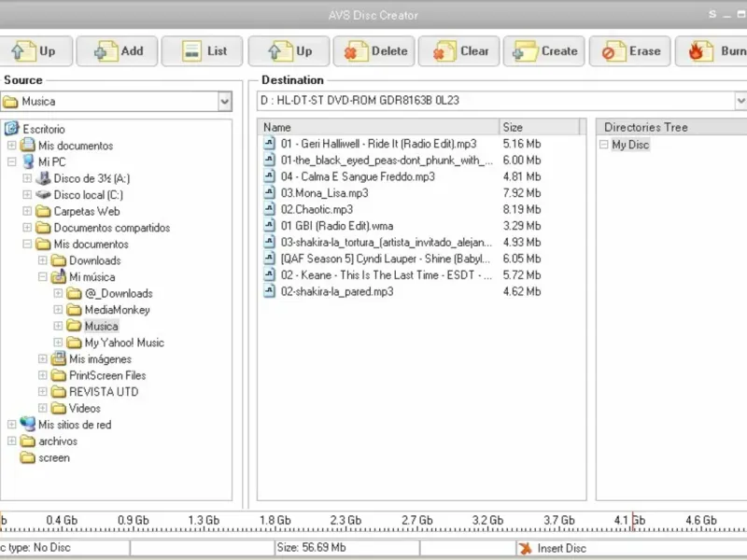Select the PrintScreen Files folder
The image size is (747, 560).
107,375
